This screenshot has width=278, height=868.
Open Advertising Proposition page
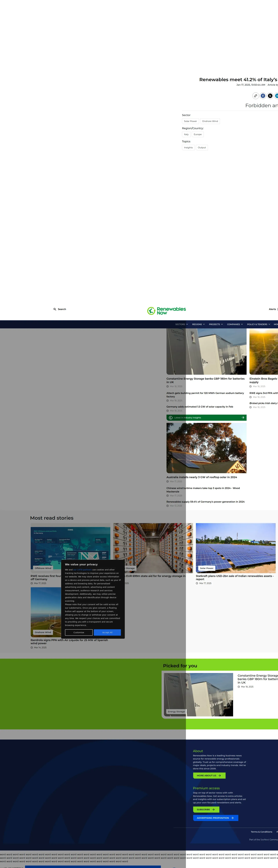click(x=216, y=818)
